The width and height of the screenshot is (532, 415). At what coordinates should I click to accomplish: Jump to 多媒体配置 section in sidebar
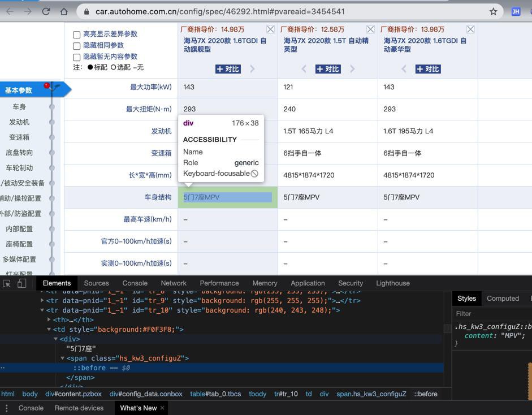(19, 260)
